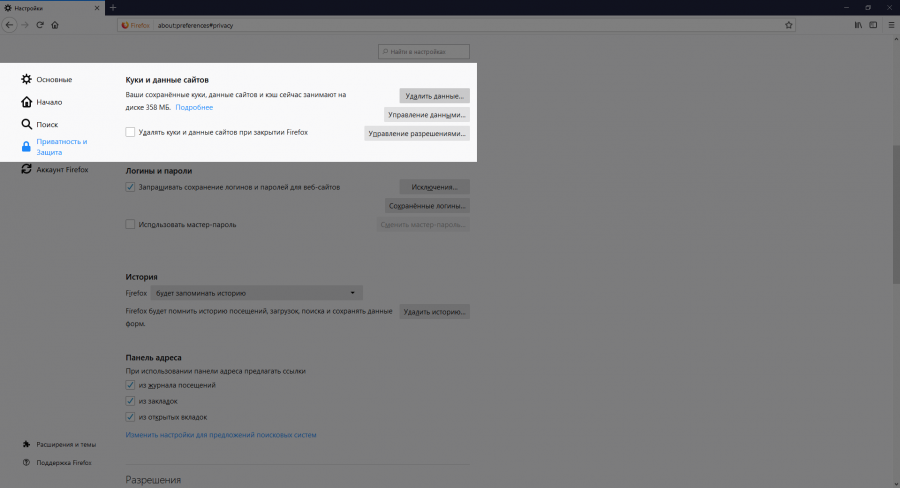Reload the current page

(x=40, y=25)
